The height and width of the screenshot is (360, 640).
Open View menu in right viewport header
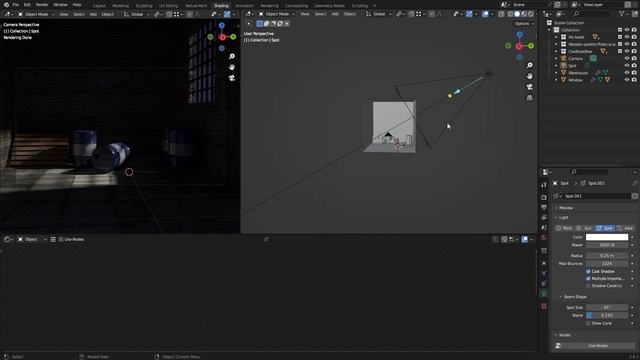click(305, 14)
